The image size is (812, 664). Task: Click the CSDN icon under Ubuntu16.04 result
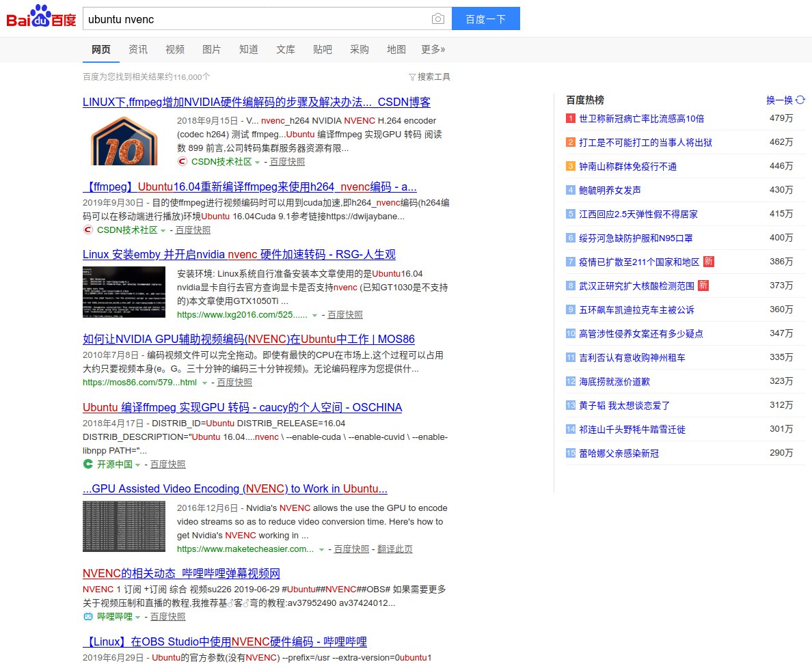pyautogui.click(x=87, y=230)
